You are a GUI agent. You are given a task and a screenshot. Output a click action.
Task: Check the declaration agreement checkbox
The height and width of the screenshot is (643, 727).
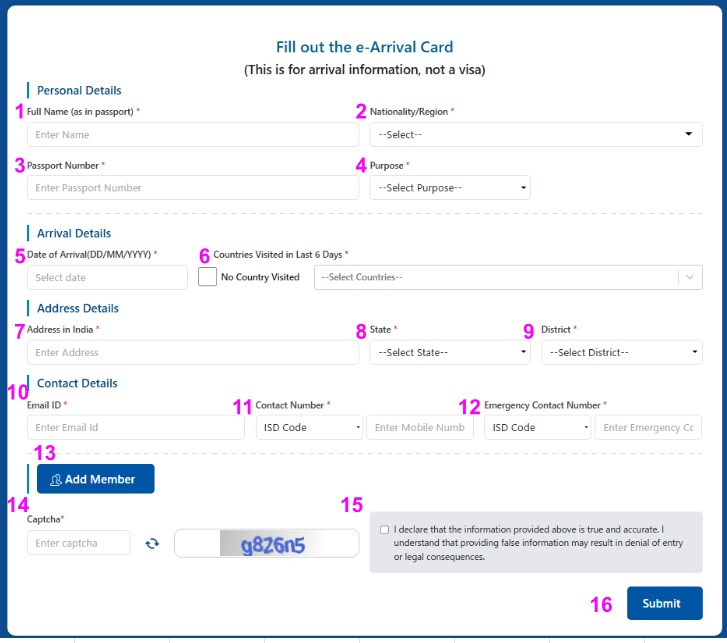pos(385,530)
